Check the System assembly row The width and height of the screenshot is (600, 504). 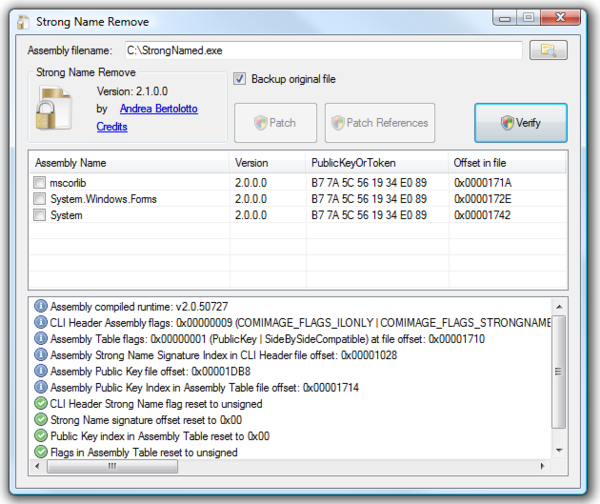39,215
